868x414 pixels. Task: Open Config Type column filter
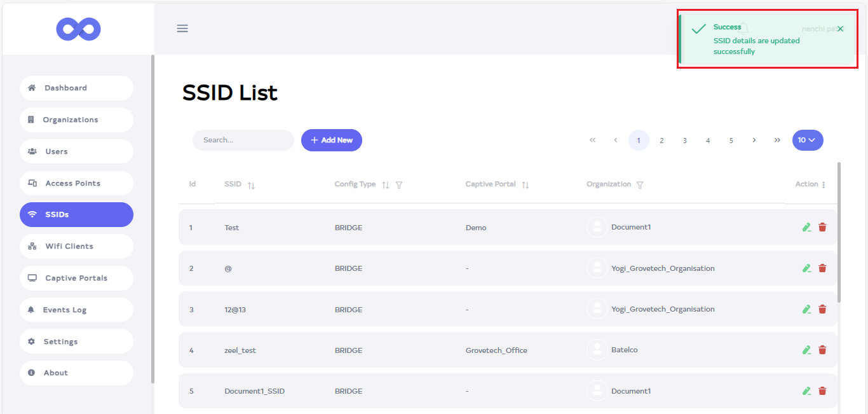399,185
